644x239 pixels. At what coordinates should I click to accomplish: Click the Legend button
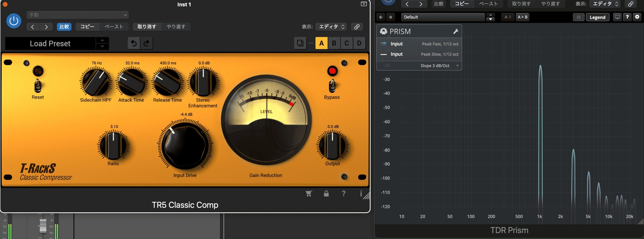(x=597, y=17)
